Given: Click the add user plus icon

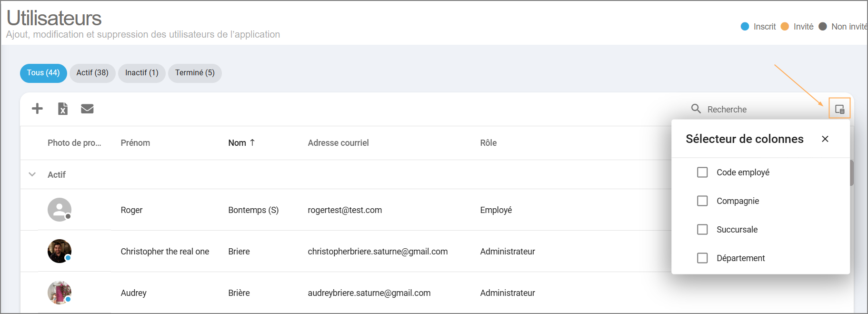Looking at the screenshot, I should [x=37, y=109].
